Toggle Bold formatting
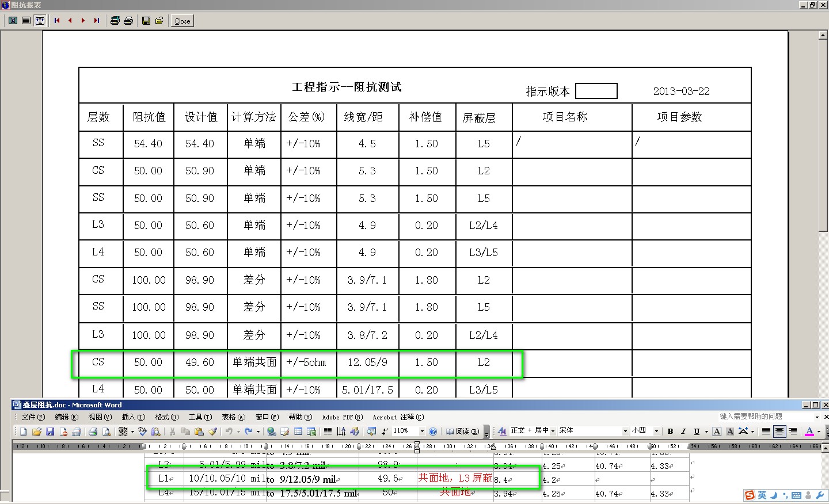This screenshot has width=829, height=504. (x=670, y=431)
